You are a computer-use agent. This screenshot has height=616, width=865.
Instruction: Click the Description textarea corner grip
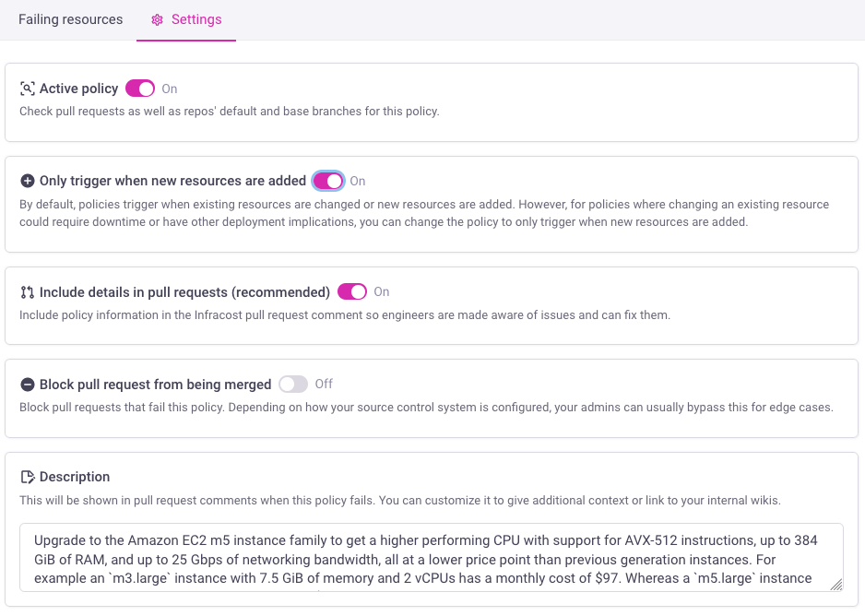tap(836, 585)
